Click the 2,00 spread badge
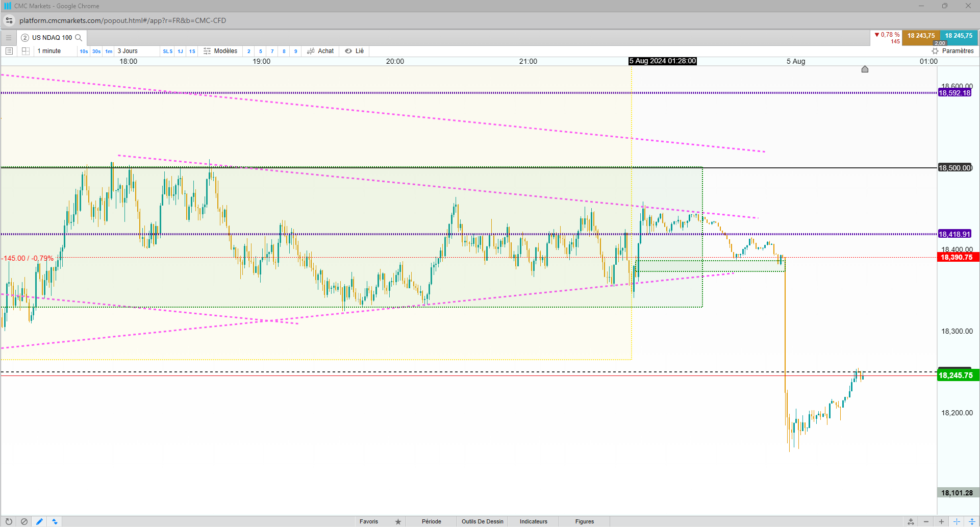980x527 pixels. 940,43
